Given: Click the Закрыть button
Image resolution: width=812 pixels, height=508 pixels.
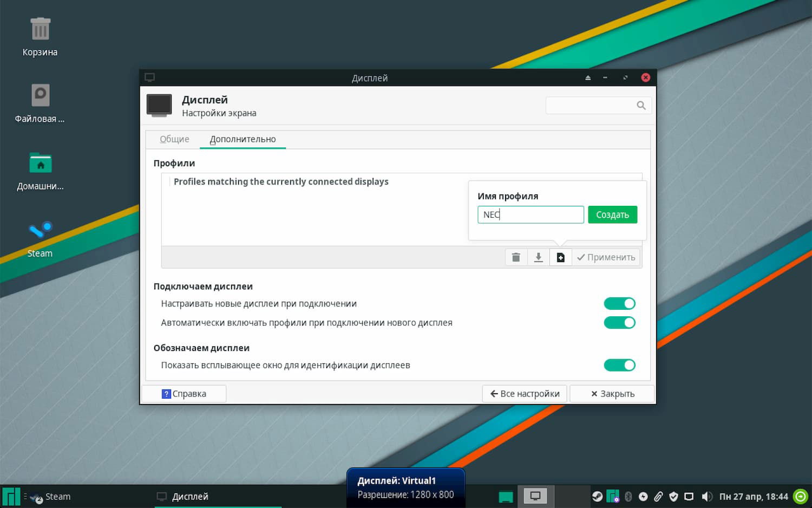Looking at the screenshot, I should [612, 394].
